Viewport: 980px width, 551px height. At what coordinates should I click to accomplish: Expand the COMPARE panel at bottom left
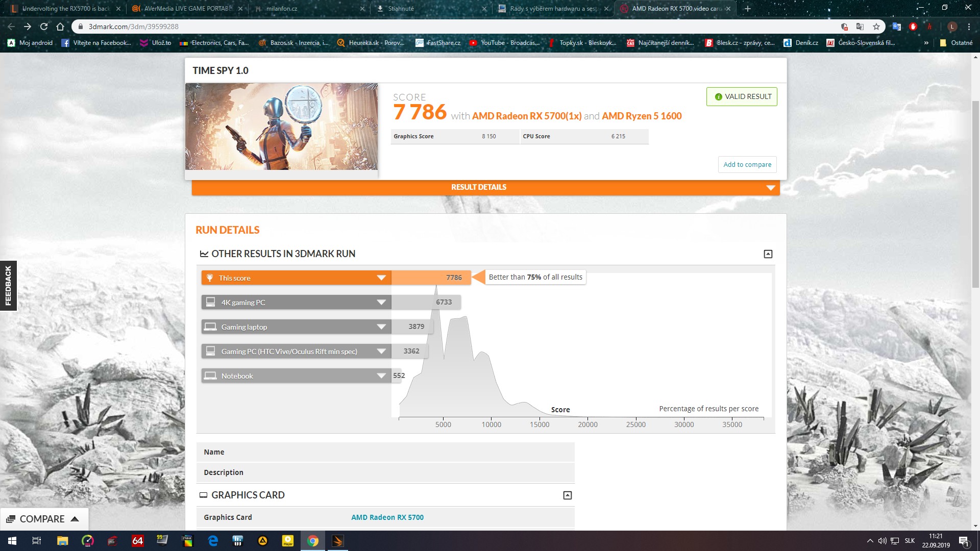(44, 519)
